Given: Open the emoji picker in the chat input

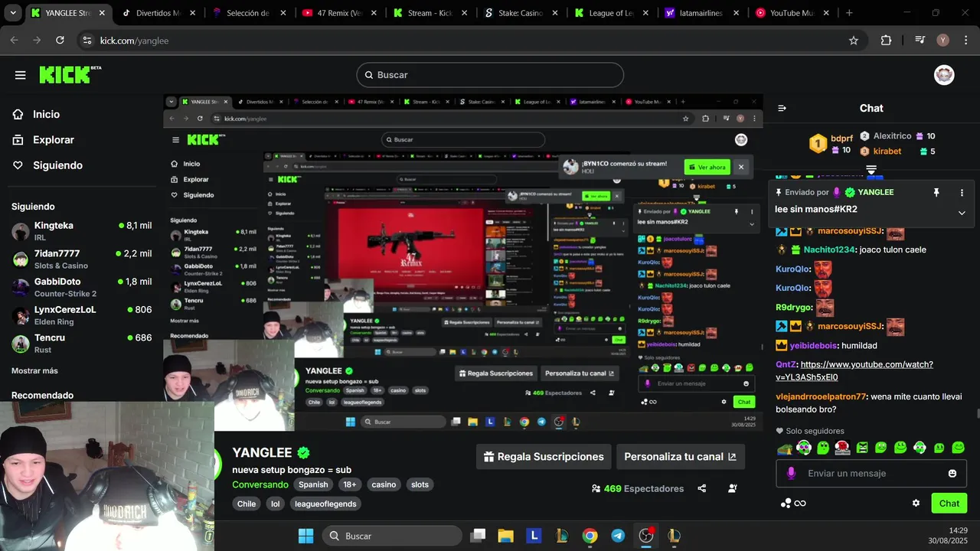Looking at the screenshot, I should coord(952,474).
